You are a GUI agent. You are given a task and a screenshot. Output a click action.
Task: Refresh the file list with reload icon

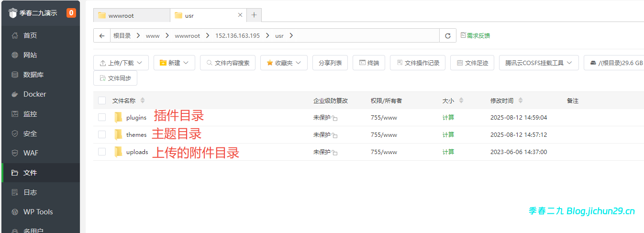(x=447, y=35)
